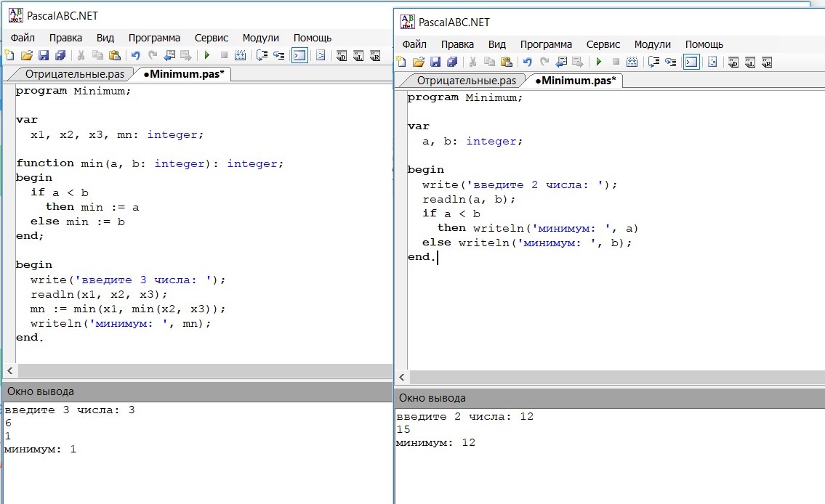
Task: Click the L form icon in left window
Action: pyautogui.click(x=358, y=55)
